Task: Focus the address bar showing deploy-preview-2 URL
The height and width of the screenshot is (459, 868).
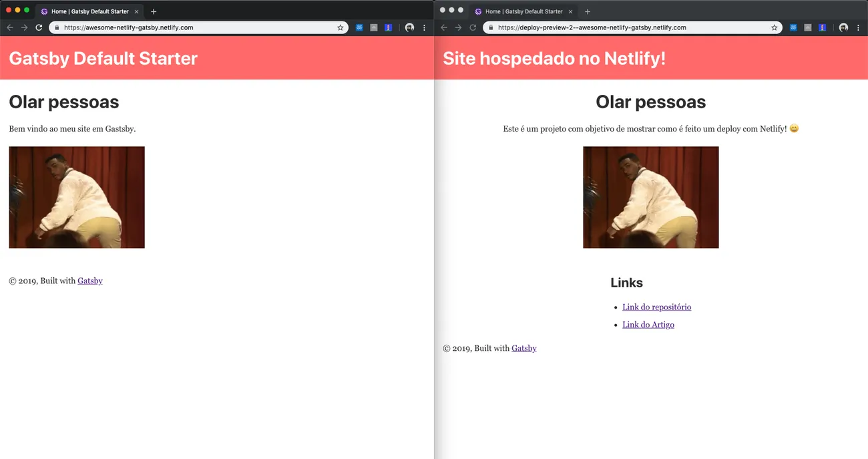Action: (x=632, y=27)
